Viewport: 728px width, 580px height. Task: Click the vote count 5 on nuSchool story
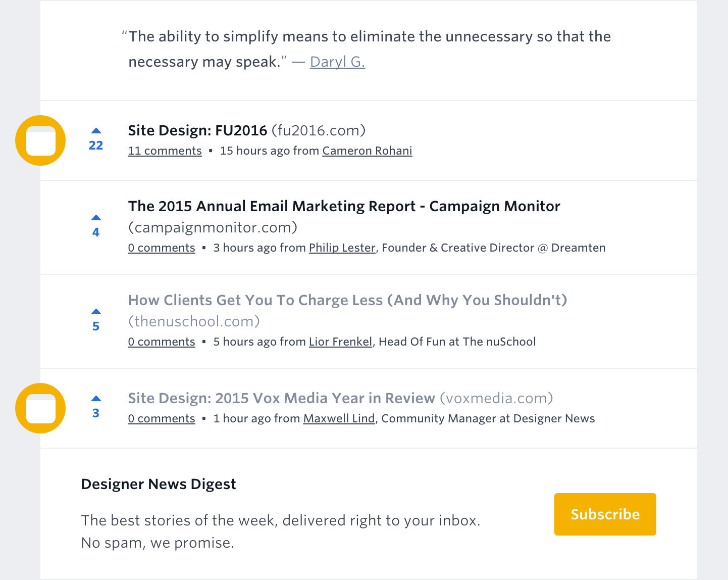click(96, 326)
